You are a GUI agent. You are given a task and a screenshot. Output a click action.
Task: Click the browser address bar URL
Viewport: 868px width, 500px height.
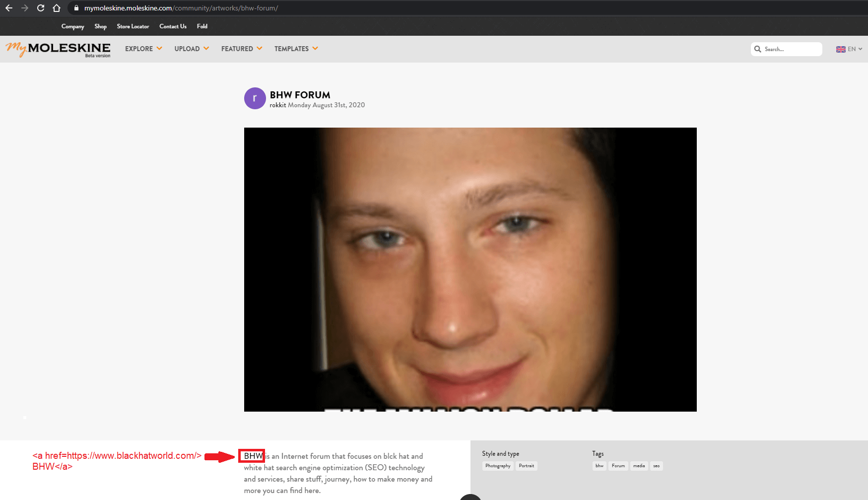pos(181,8)
